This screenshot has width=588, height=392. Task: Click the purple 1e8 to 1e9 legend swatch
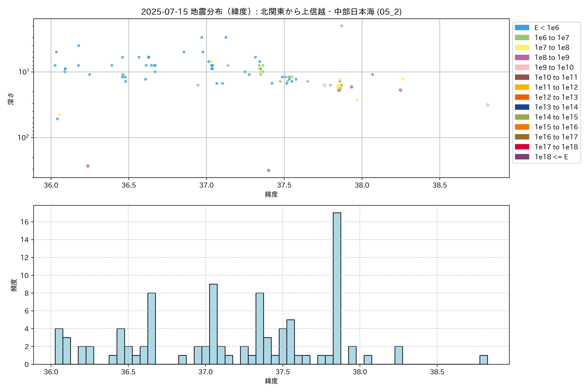point(522,57)
